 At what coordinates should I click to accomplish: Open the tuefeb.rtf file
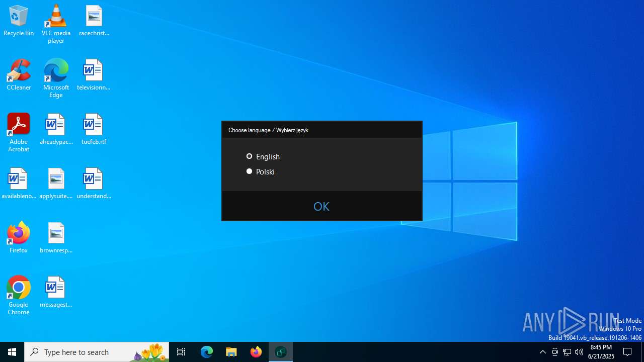click(x=94, y=130)
